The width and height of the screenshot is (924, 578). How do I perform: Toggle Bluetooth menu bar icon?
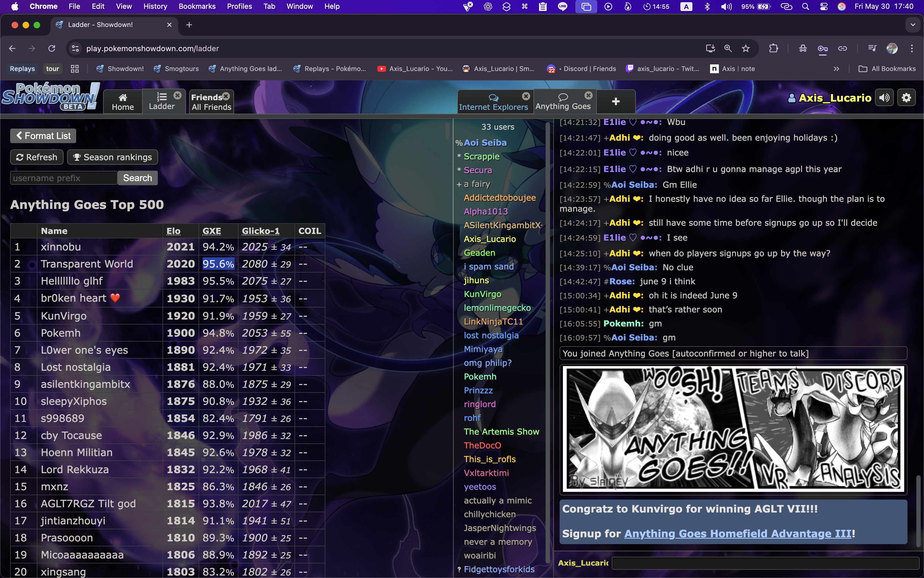pyautogui.click(x=707, y=7)
